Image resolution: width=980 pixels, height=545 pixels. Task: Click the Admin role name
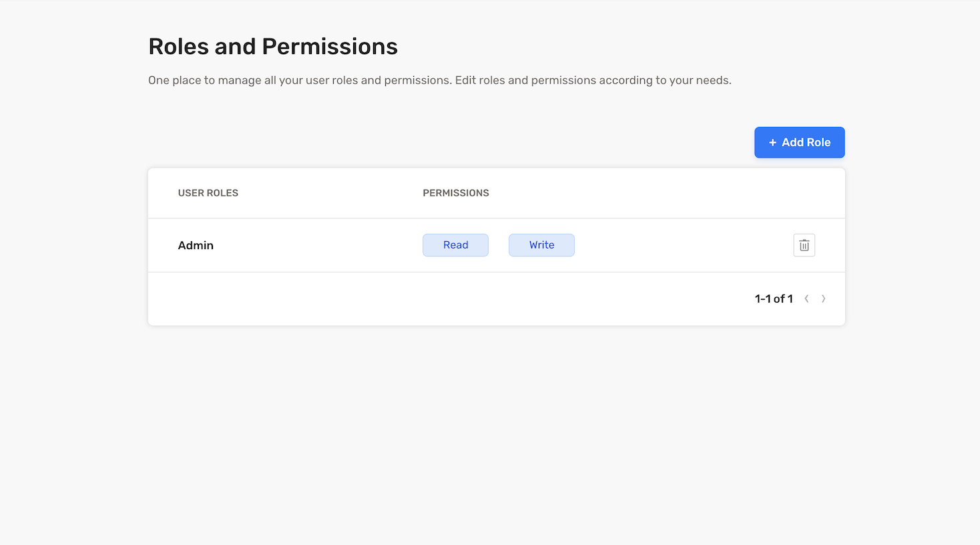[196, 245]
